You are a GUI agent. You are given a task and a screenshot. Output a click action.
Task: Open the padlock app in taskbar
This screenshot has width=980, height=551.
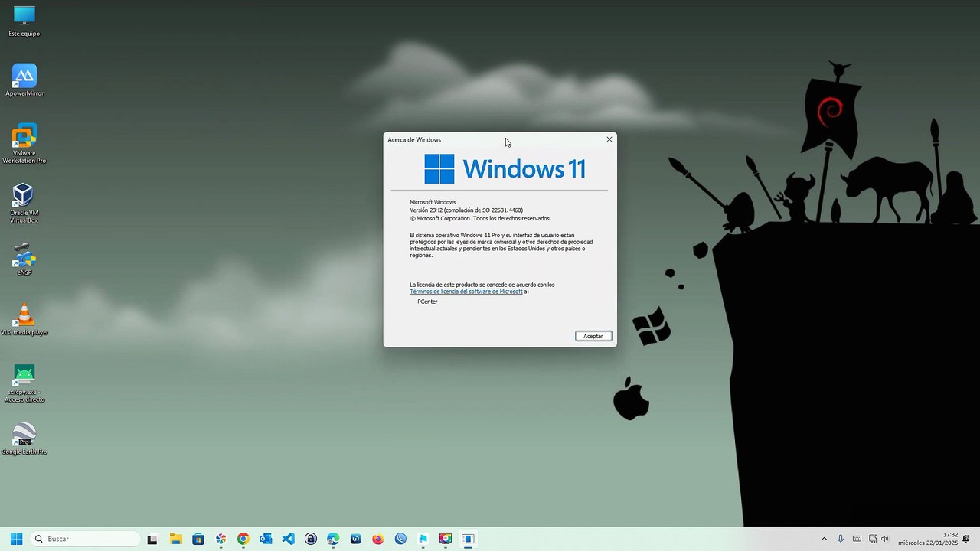coord(310,539)
